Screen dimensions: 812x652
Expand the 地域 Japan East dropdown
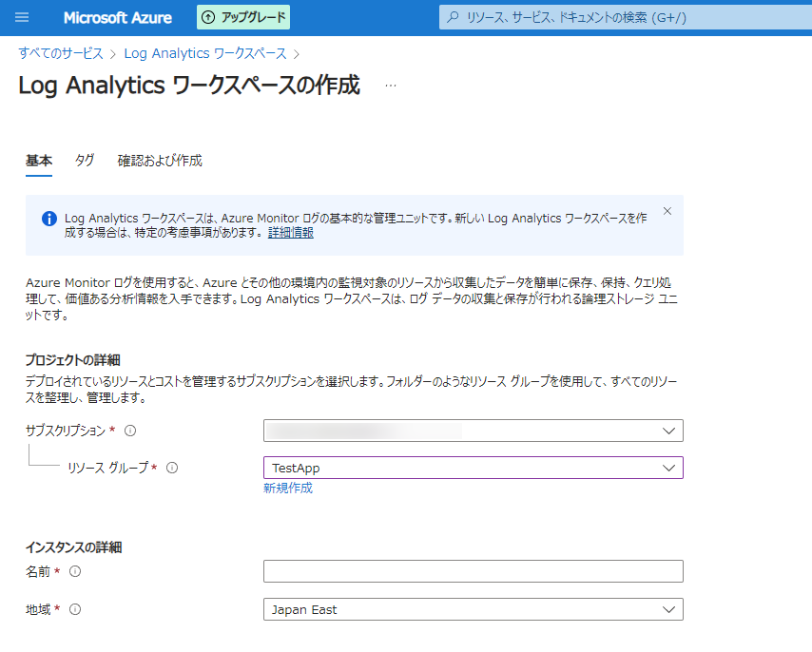474,609
